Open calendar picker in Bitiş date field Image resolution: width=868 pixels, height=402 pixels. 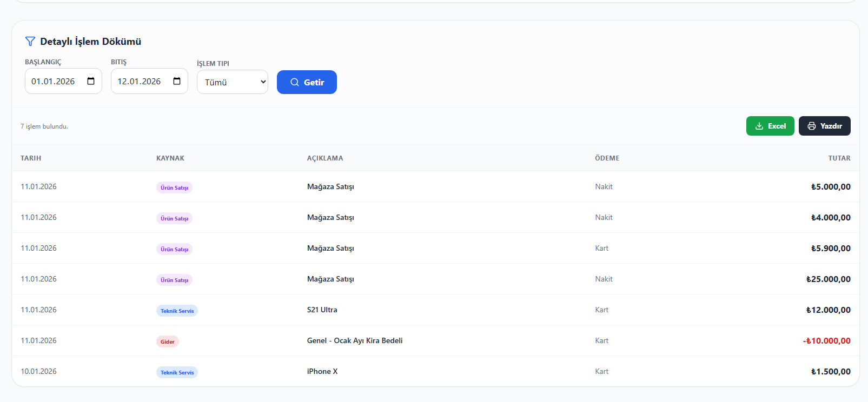(177, 81)
